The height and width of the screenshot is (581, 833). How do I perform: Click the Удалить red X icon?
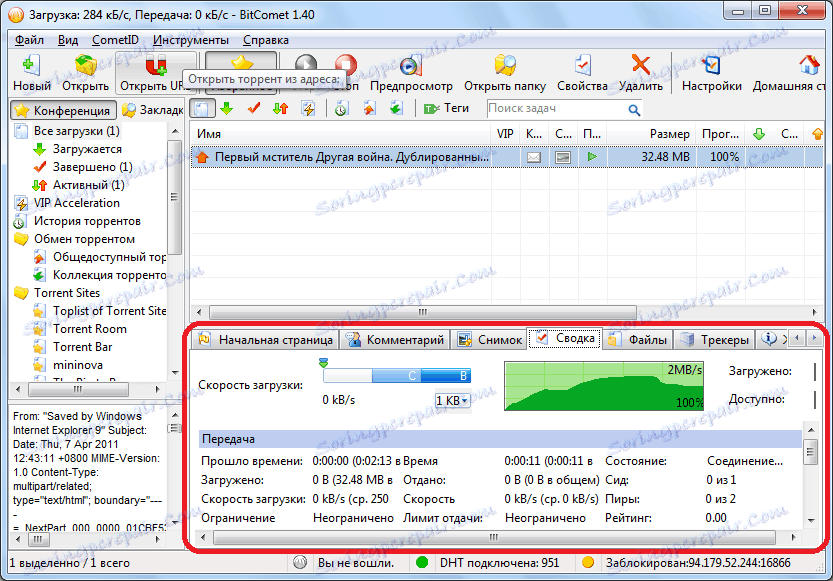point(641,65)
